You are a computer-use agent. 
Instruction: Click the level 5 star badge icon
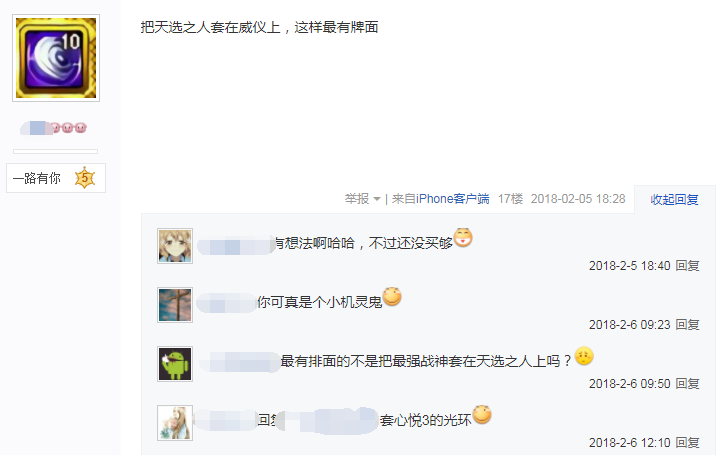(x=85, y=178)
